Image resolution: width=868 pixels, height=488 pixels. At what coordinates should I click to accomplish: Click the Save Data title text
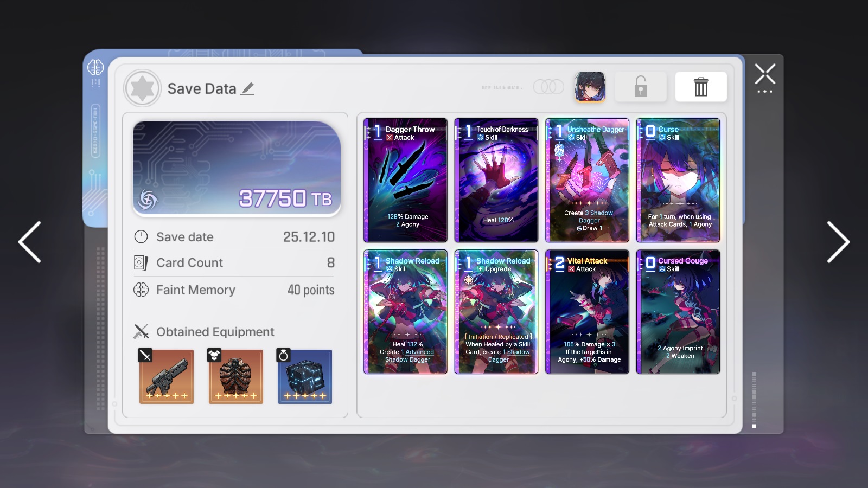[202, 89]
